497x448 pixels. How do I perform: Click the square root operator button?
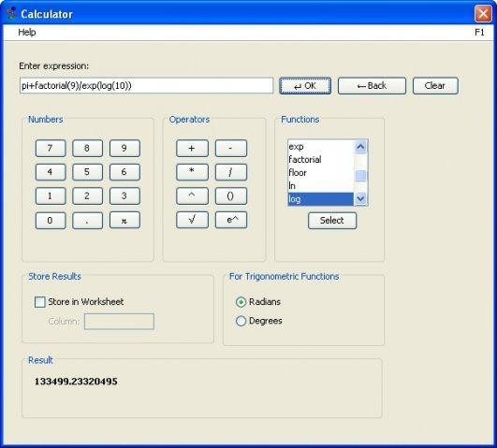point(192,220)
